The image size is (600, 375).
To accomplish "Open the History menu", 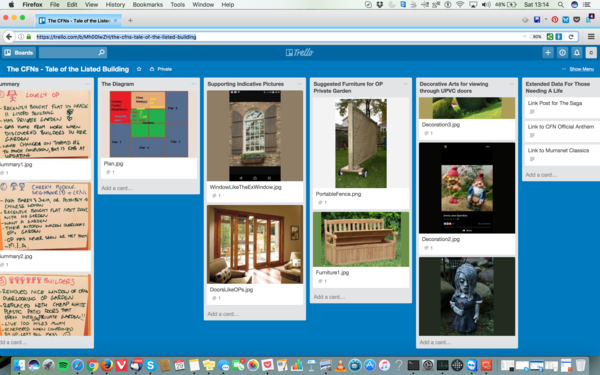I will click(115, 5).
